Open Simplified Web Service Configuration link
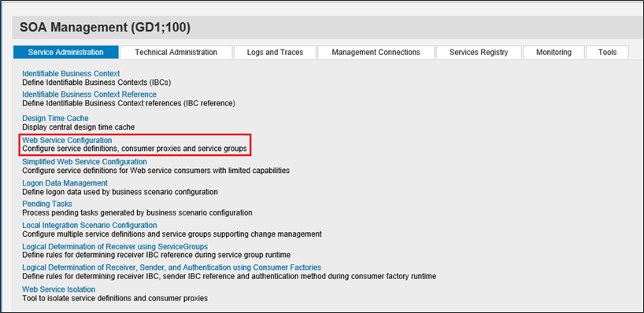The image size is (644, 313). tap(84, 162)
